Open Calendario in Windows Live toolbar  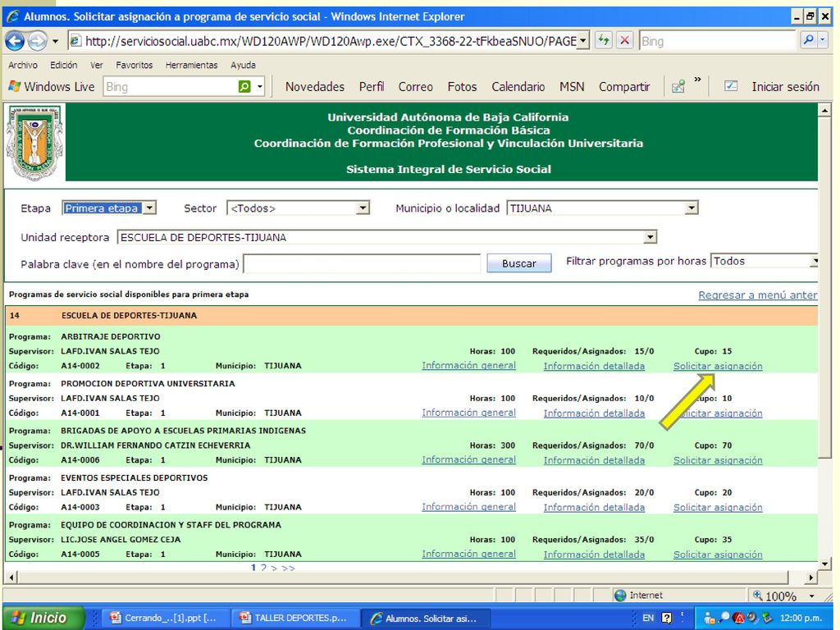(x=518, y=87)
